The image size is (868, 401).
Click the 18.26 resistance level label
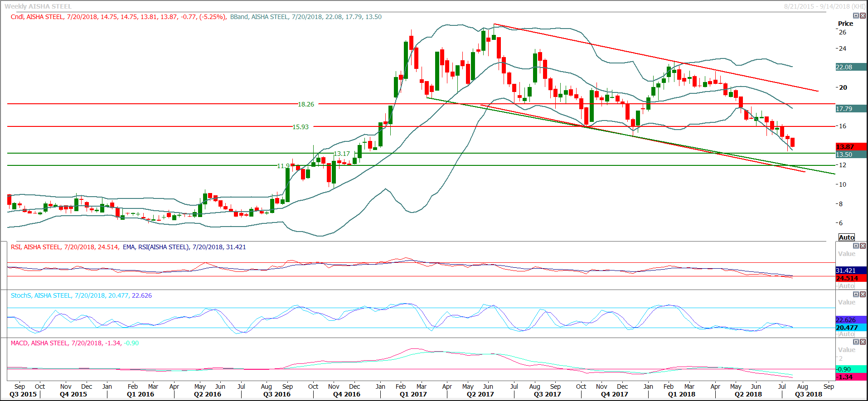[306, 104]
